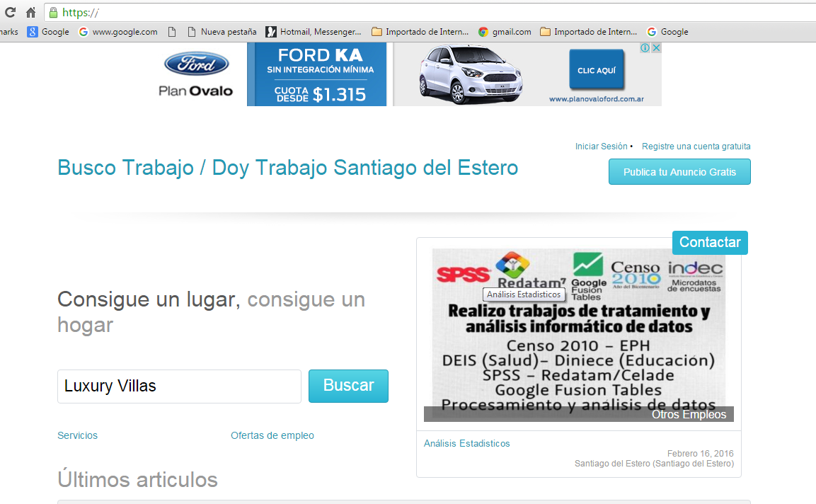
Task: Open Registre una cuenta gratuita
Action: (696, 146)
